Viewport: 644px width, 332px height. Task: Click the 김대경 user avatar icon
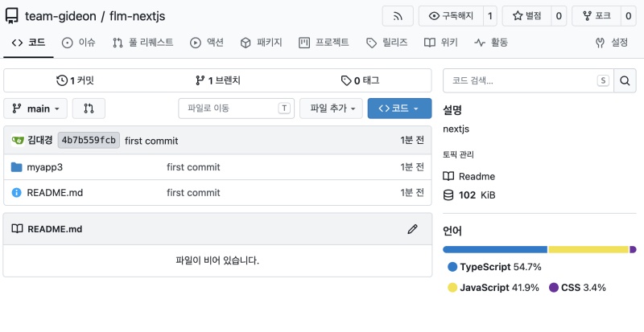click(x=18, y=141)
